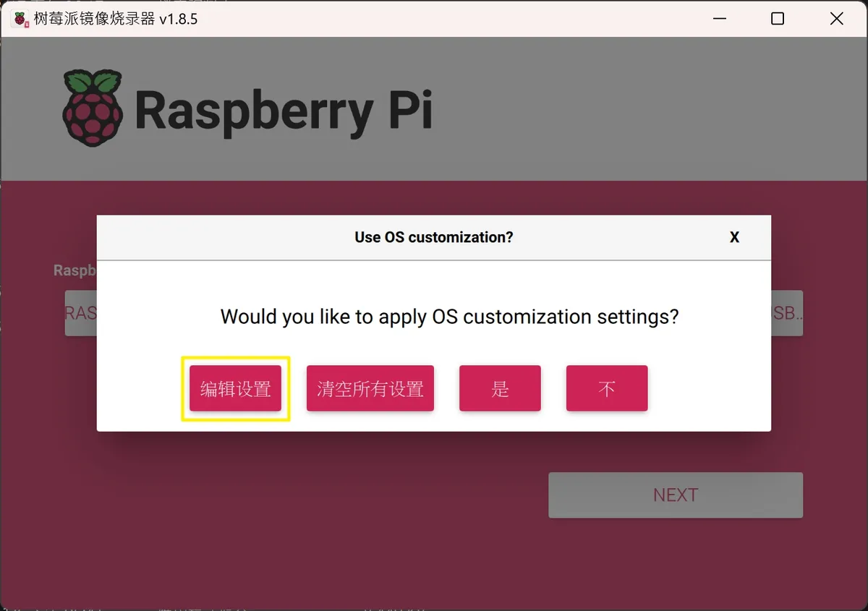Viewport: 868px width, 611px height.
Task: Close the 树莓派镜像烧录器 window
Action: [x=837, y=19]
